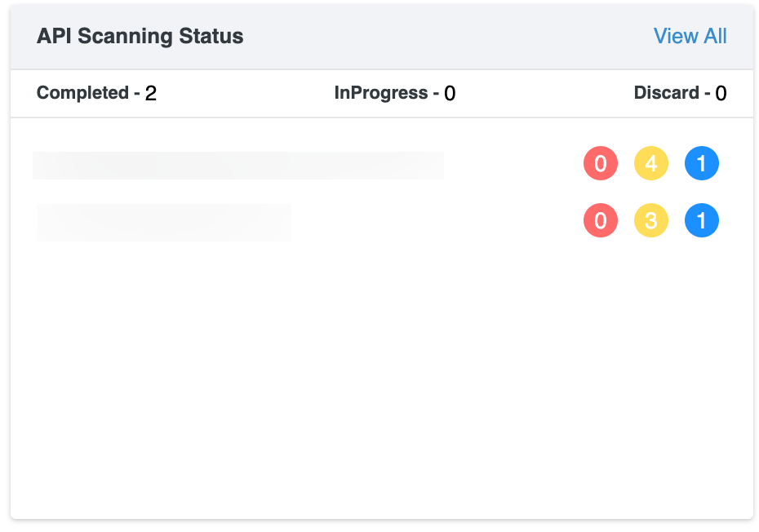Viewport: 759px width, 532px height.
Task: Click the red badge in second scan row
Action: [601, 220]
